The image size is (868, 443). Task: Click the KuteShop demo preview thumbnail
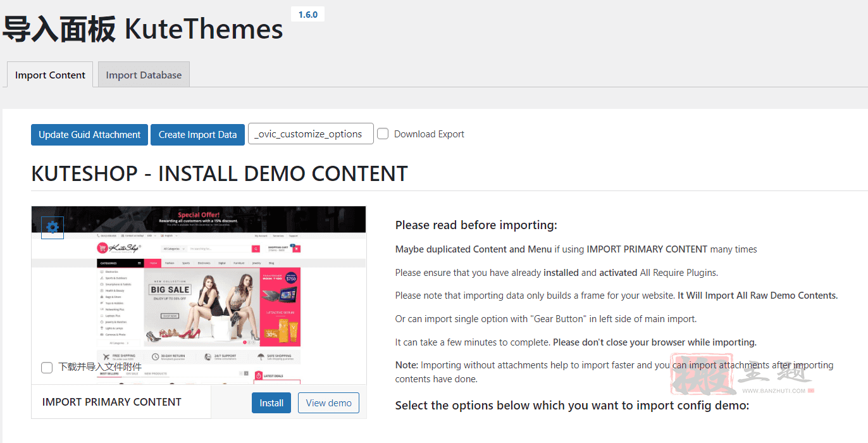click(199, 295)
